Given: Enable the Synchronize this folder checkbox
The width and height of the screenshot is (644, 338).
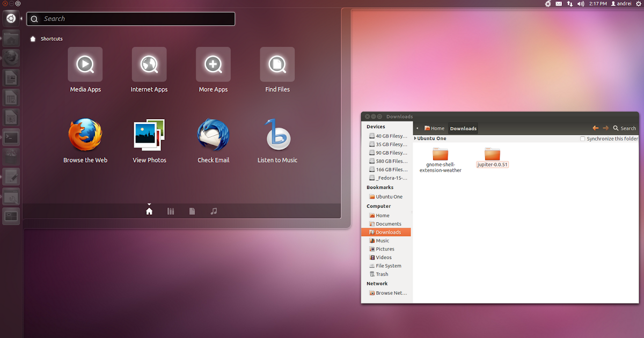Looking at the screenshot, I should [583, 139].
